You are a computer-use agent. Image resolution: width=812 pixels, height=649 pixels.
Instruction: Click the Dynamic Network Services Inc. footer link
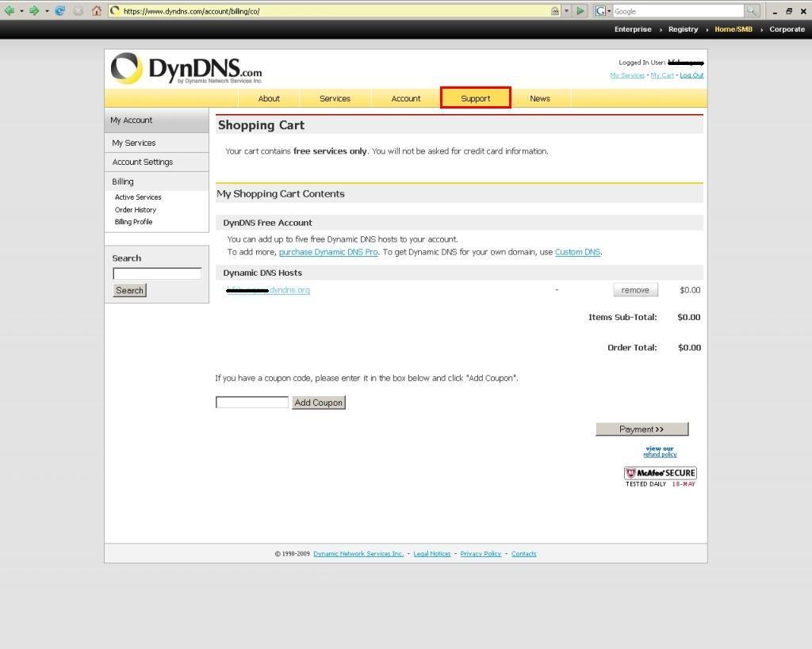tap(358, 554)
